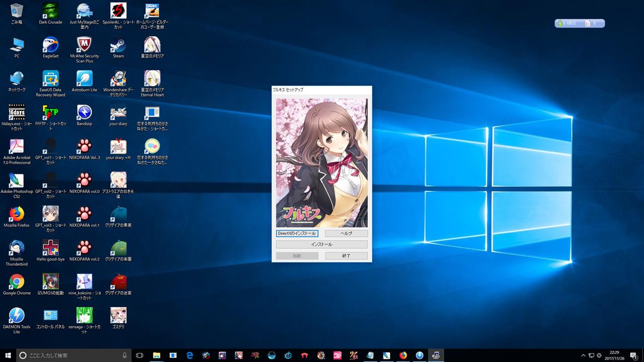Select the sensaga shortcut icon
Screen dimensions: 644x362
pyautogui.click(x=85, y=320)
